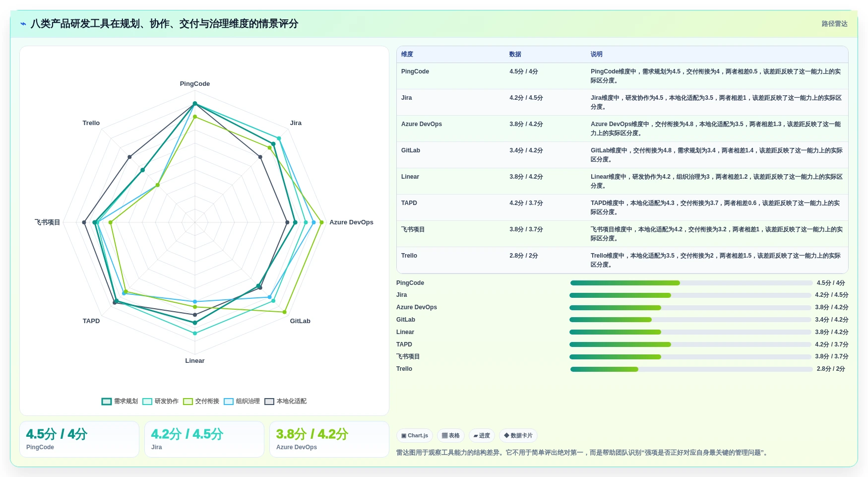Click the Chart.js tag chip

(415, 435)
